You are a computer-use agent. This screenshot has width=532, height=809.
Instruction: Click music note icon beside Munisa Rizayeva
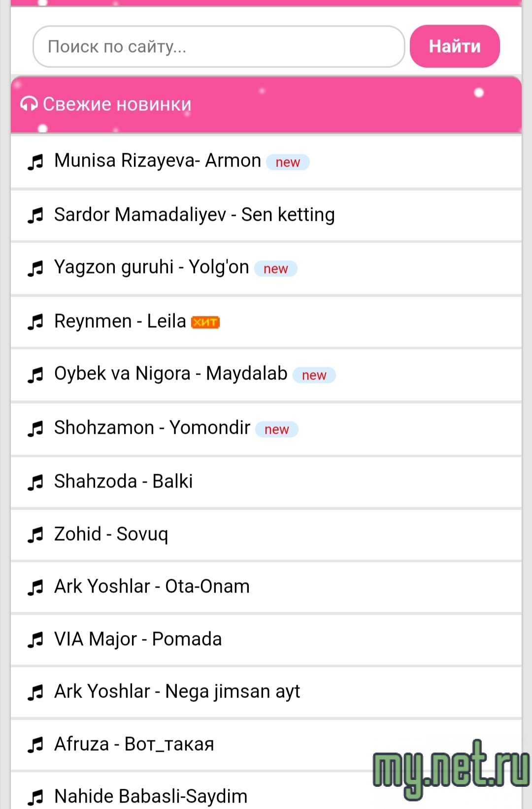click(35, 162)
